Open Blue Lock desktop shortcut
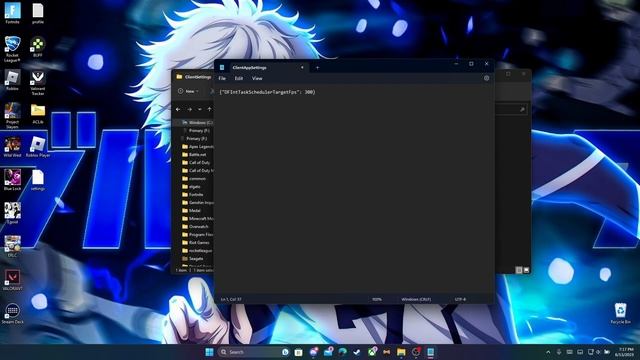This screenshot has height=360, width=640. tap(12, 180)
